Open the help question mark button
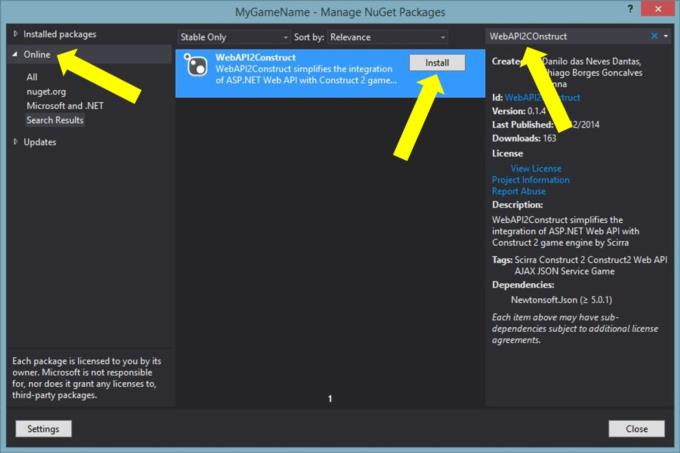This screenshot has height=453, width=680. pyautogui.click(x=630, y=9)
